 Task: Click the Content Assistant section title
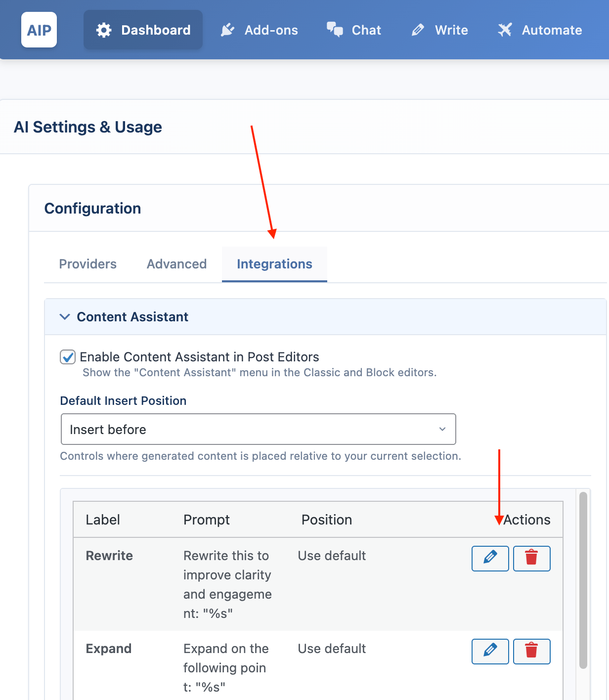(132, 317)
